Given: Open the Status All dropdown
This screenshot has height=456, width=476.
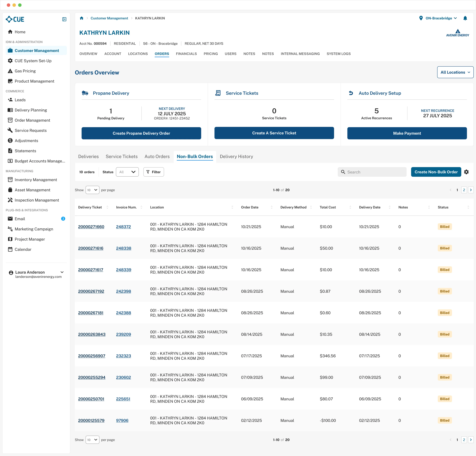Looking at the screenshot, I should click(127, 172).
